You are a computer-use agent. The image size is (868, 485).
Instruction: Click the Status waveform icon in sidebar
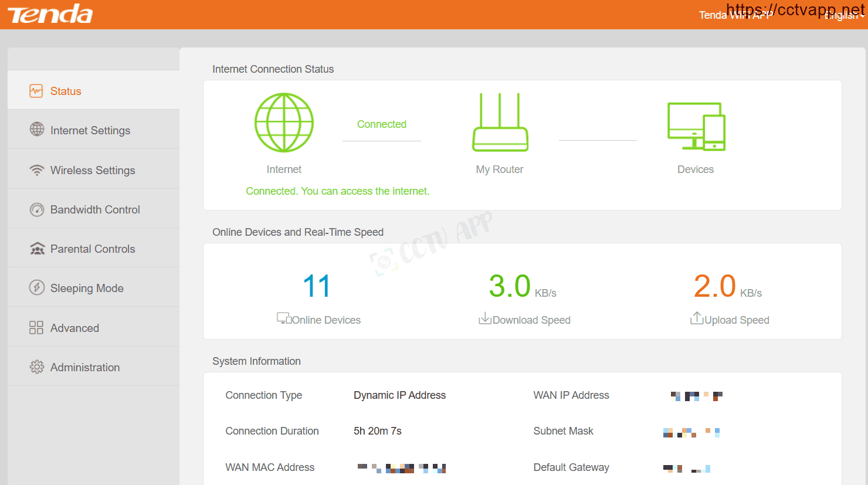36,91
